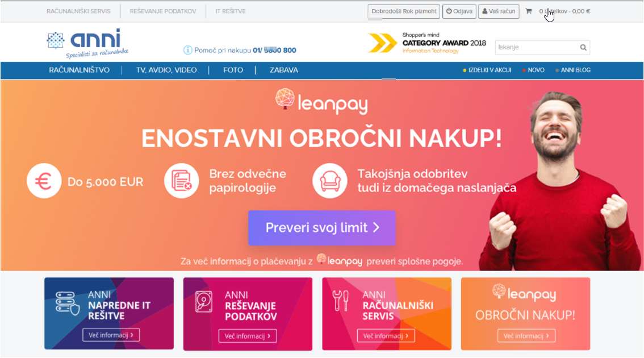Open the Foto menu
The width and height of the screenshot is (644, 358).
tap(233, 70)
